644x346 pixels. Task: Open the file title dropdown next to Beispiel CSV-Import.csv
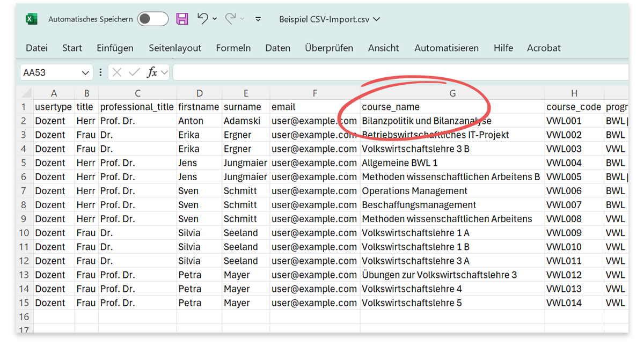376,18
